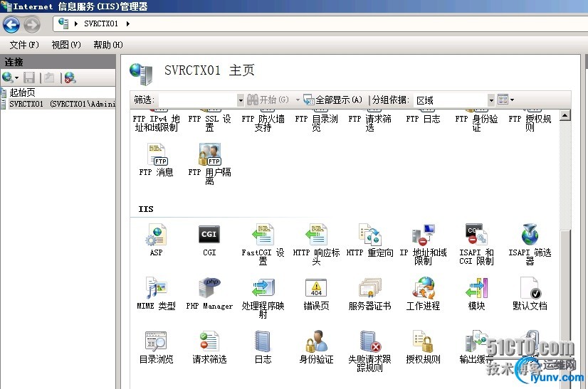Click the scrollbar up arrow in feature view
This screenshot has height=389, width=588.
point(565,115)
